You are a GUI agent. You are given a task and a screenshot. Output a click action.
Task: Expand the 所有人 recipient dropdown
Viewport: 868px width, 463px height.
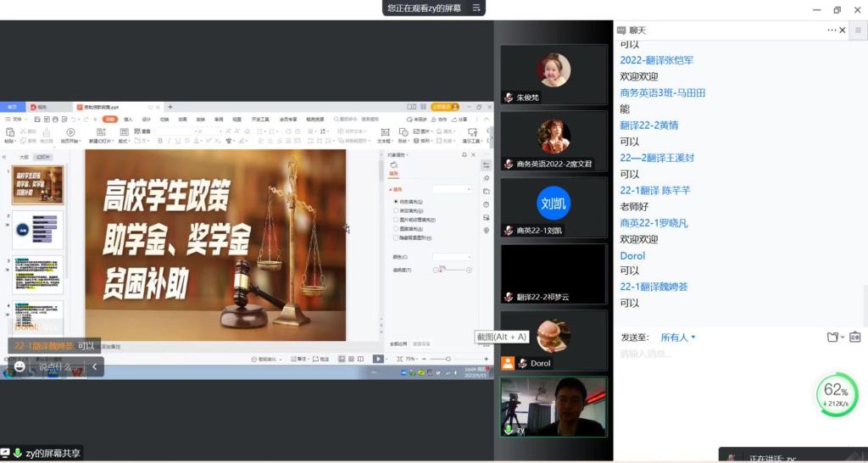[x=678, y=337]
